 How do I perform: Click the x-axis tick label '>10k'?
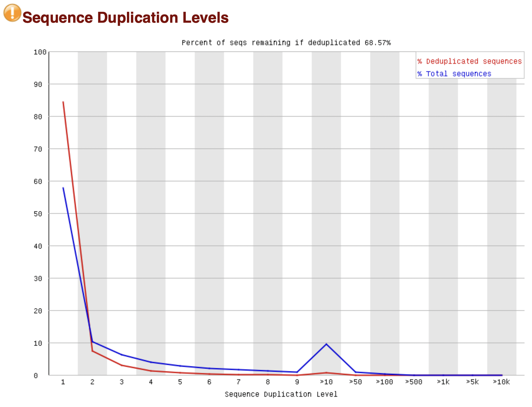(502, 382)
